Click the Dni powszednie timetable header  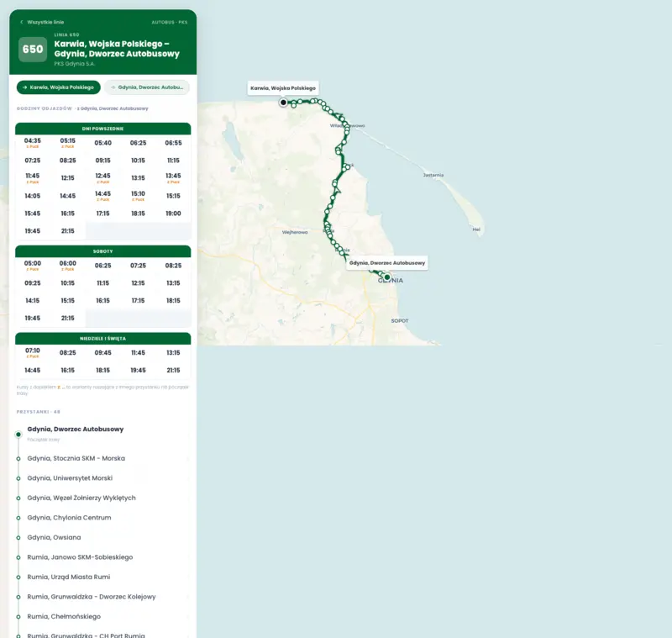[x=102, y=129]
